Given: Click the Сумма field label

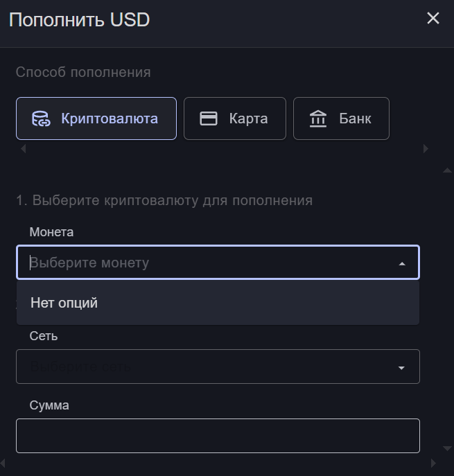Looking at the screenshot, I should 49,405.
